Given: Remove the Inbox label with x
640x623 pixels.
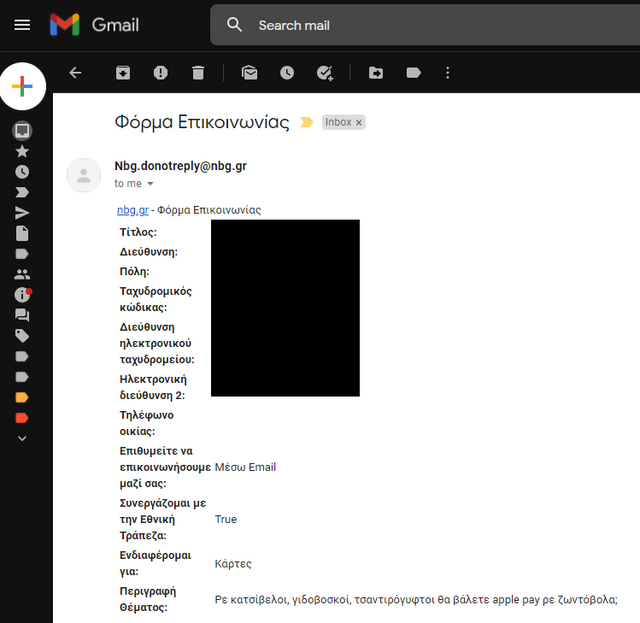Looking at the screenshot, I should [x=359, y=122].
